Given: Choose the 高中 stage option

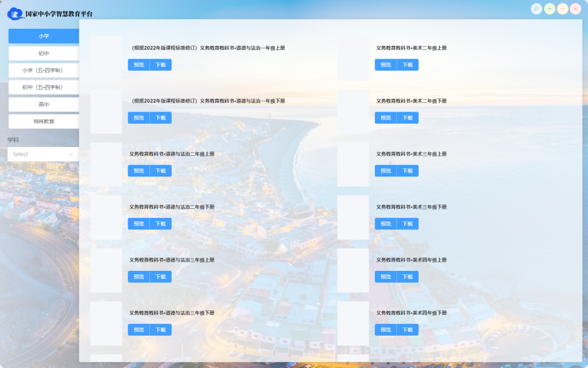Looking at the screenshot, I should (x=44, y=105).
